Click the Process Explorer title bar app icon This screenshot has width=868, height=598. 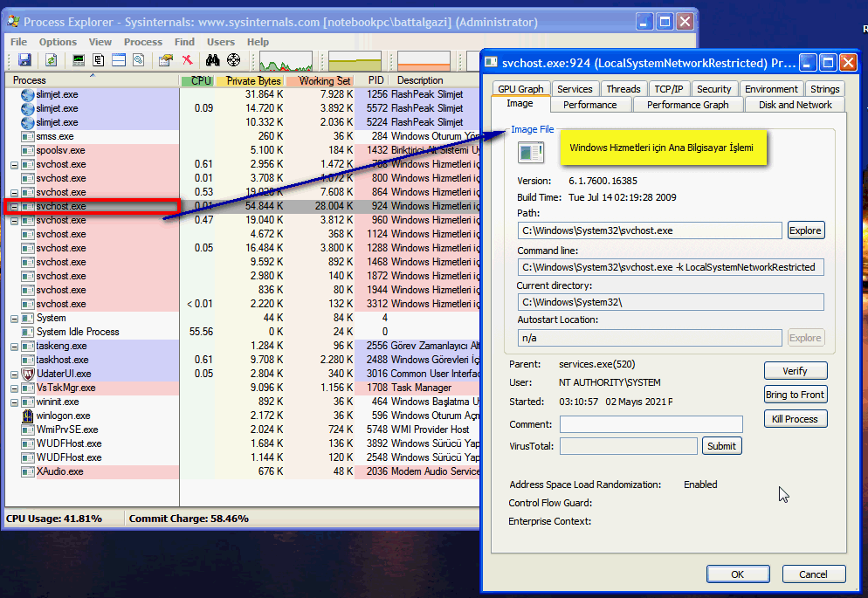click(x=14, y=22)
